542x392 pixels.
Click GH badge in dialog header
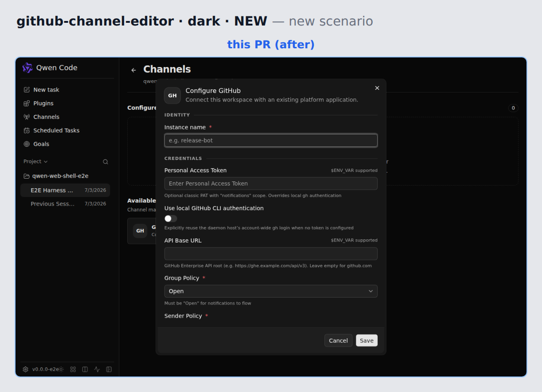coord(172,96)
